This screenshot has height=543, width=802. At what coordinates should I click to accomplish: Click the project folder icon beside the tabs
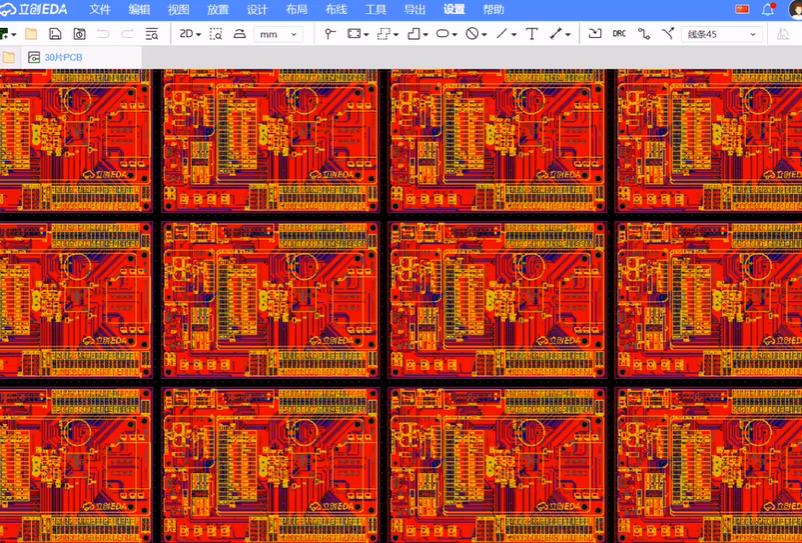[9, 57]
